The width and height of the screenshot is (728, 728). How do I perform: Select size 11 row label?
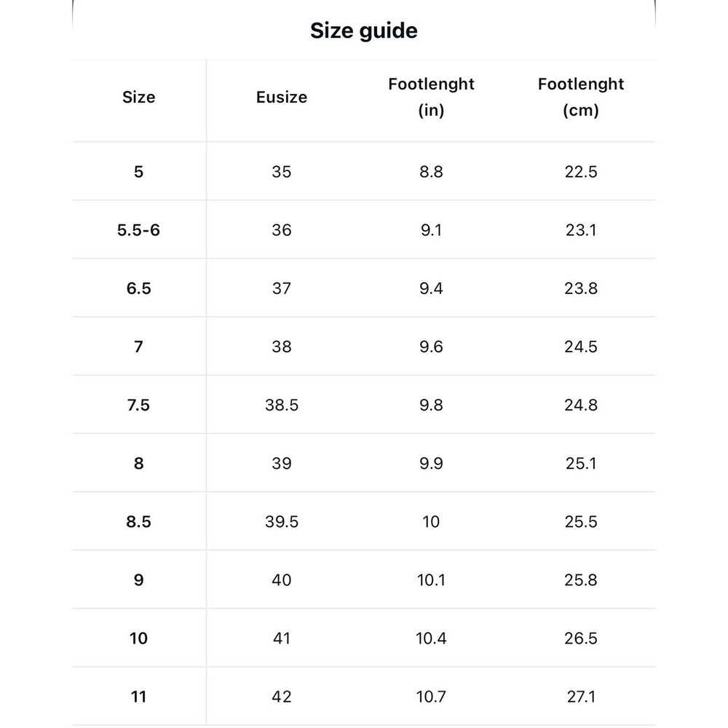click(139, 697)
